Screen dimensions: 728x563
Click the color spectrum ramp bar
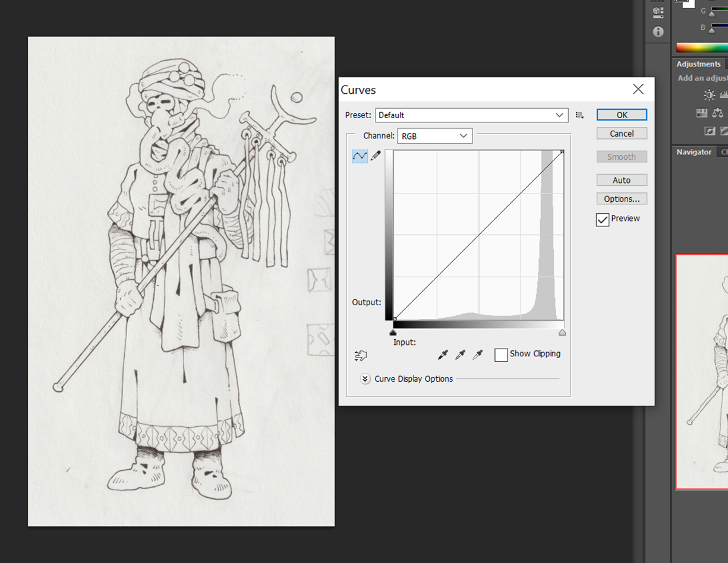[x=702, y=48]
